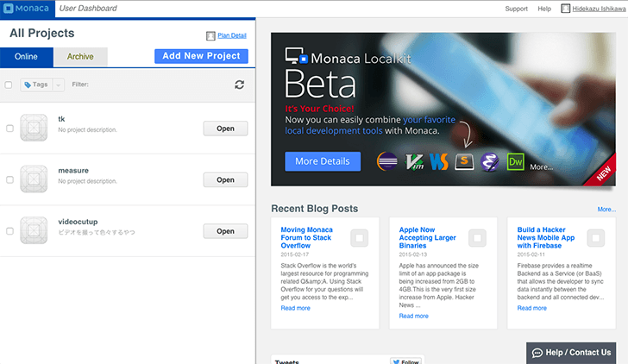Open the videocutup project
This screenshot has height=364, width=628.
pyautogui.click(x=225, y=231)
